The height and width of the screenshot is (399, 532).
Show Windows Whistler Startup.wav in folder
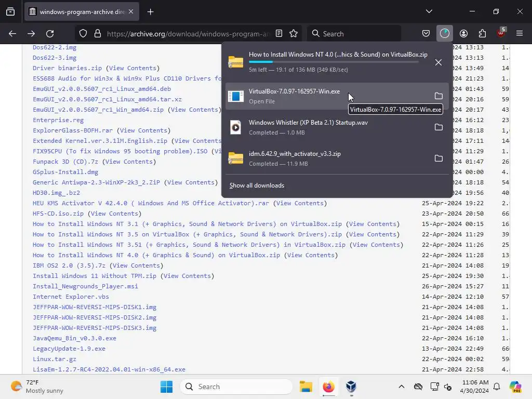click(x=438, y=127)
